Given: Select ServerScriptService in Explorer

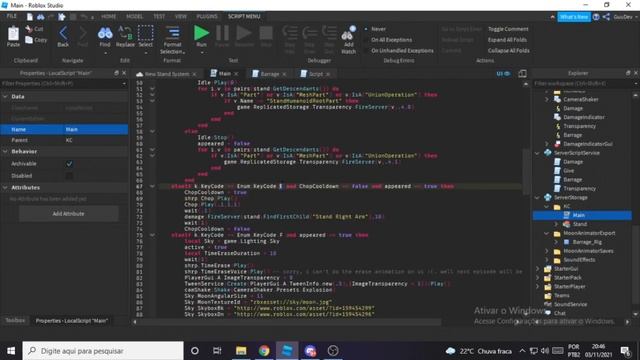Looking at the screenshot, I should [x=576, y=153].
